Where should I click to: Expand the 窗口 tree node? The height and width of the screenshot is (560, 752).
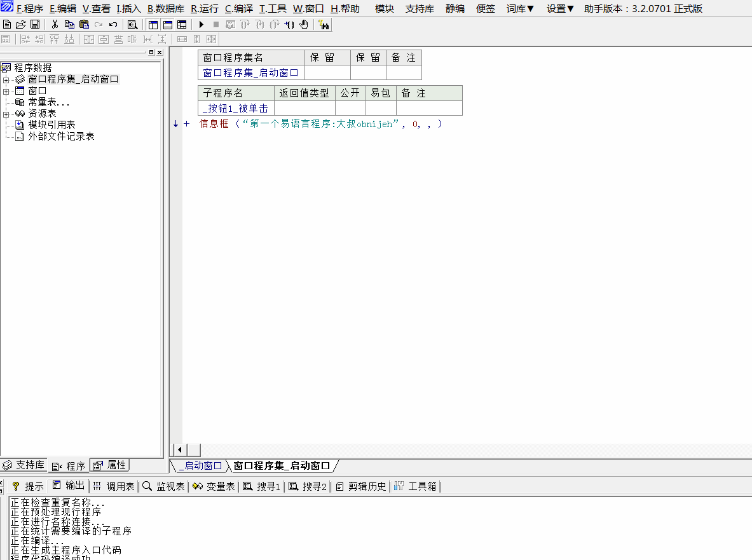click(6, 91)
